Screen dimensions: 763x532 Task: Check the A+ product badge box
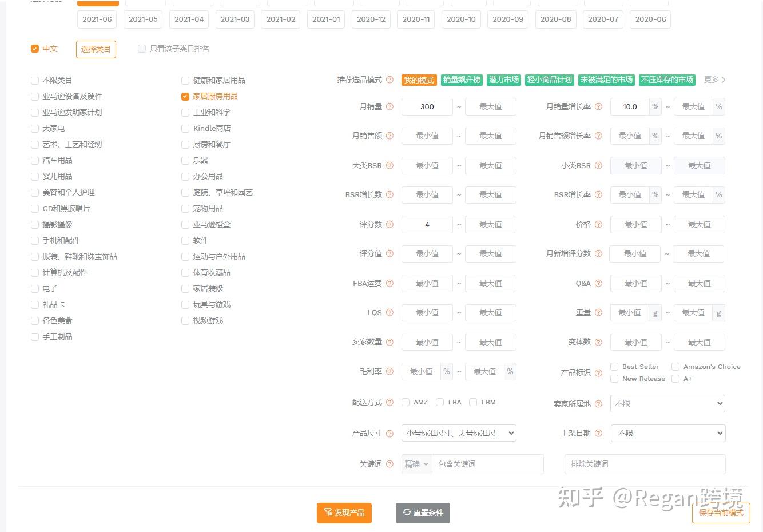[675, 379]
